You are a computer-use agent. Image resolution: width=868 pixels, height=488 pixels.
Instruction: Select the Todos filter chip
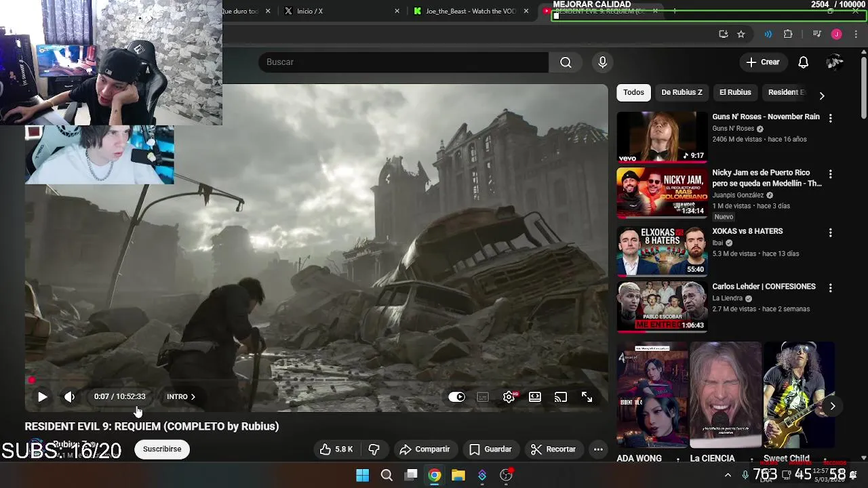pyautogui.click(x=633, y=92)
